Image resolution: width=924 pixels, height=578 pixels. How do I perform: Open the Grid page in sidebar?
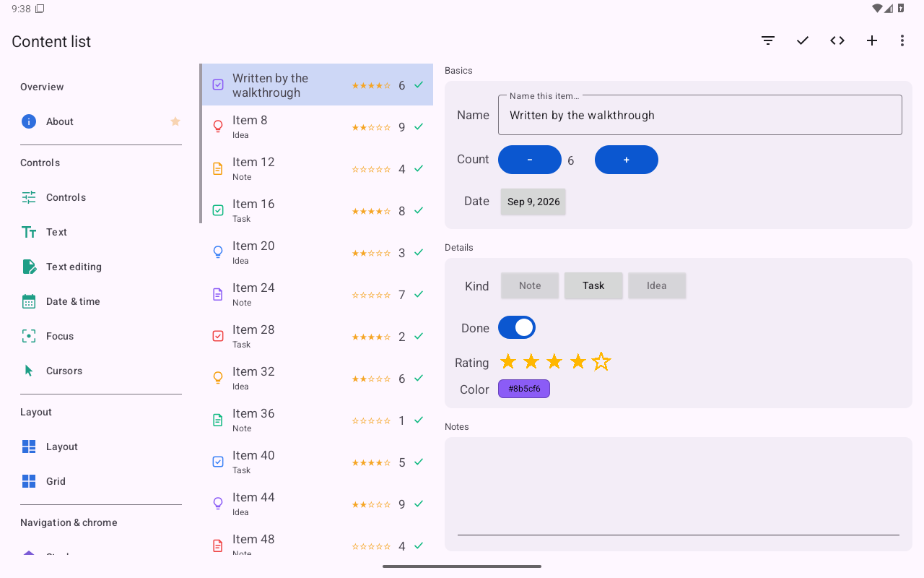tap(101, 481)
